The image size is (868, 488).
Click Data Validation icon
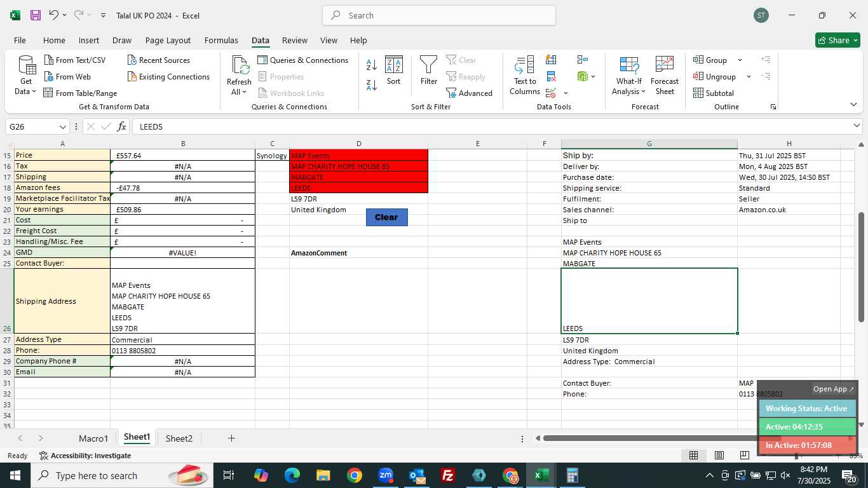pos(551,93)
